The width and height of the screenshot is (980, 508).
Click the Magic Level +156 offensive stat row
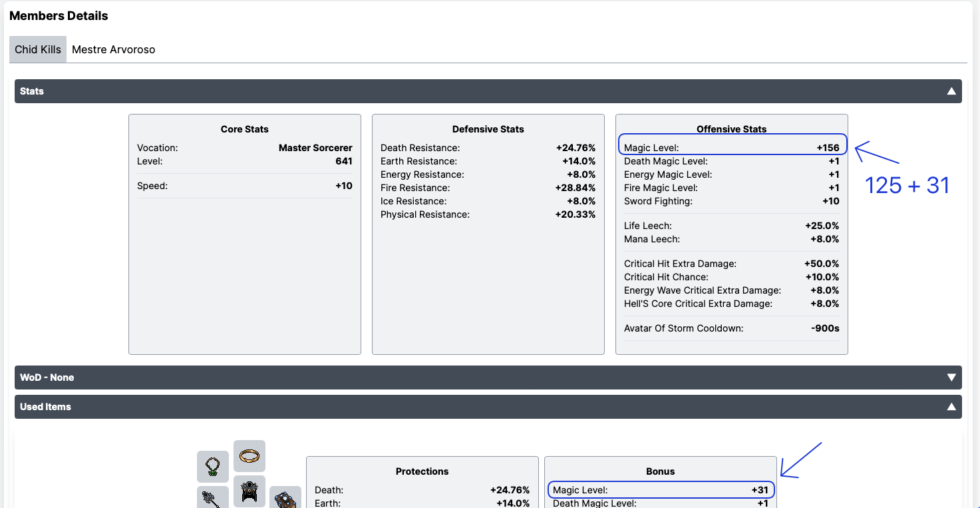pos(731,148)
